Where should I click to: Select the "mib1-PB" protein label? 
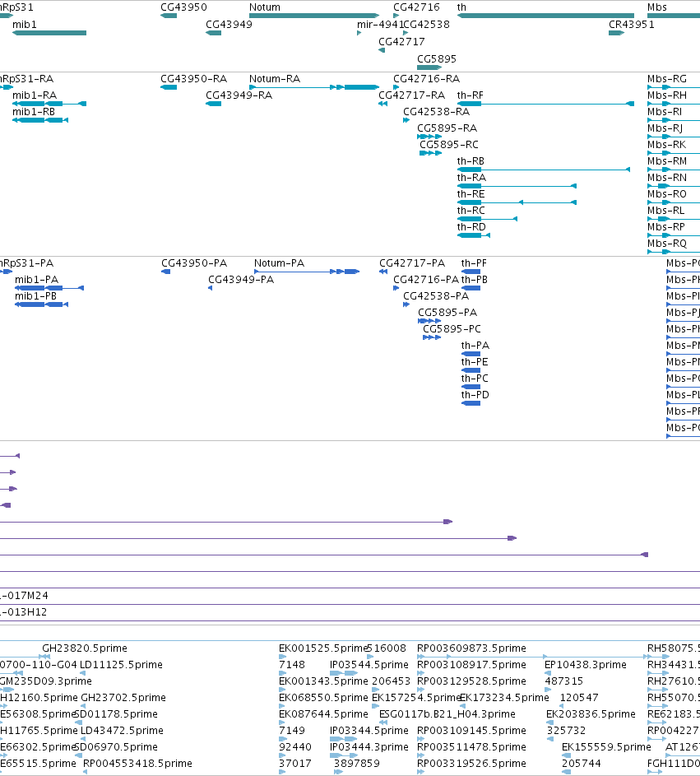tap(35, 296)
